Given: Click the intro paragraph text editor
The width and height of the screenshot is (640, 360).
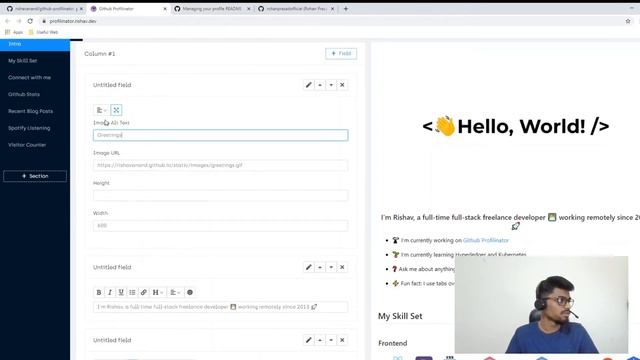Looking at the screenshot, I should coord(220,307).
